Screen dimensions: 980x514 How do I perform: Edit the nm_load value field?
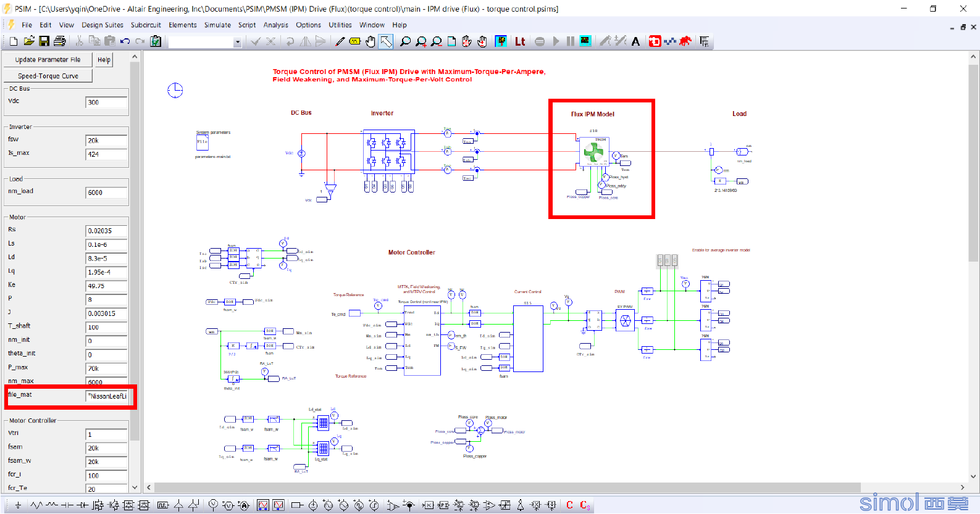pyautogui.click(x=106, y=193)
